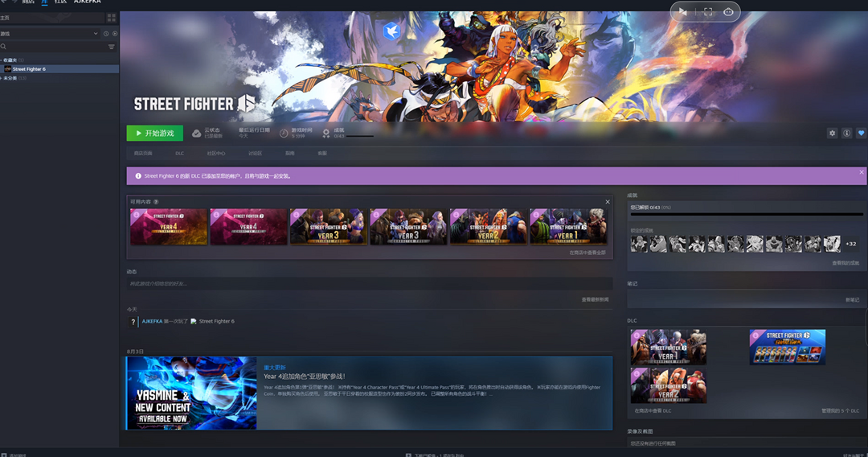The width and height of the screenshot is (868, 457).
Task: Click the first locked achievement icon
Action: pyautogui.click(x=639, y=244)
